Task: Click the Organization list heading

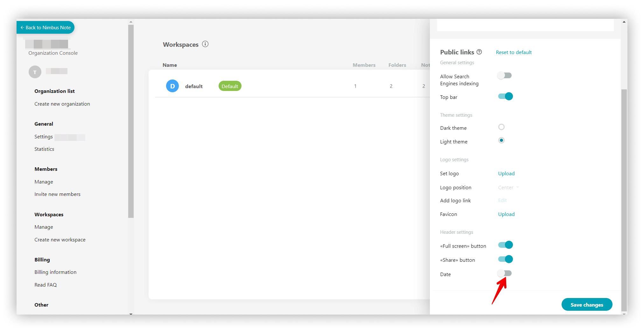Action: point(54,91)
